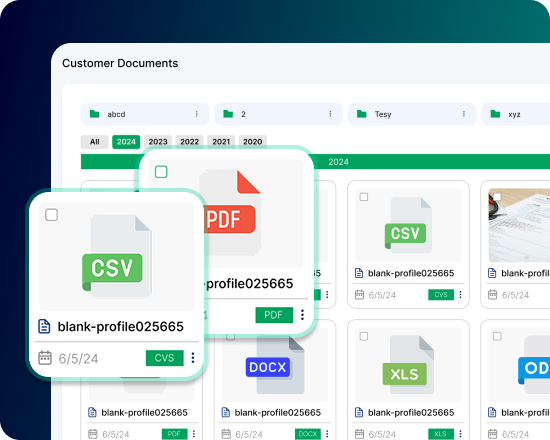Image resolution: width=550 pixels, height=440 pixels.
Task: Switch to the 2022 year filter
Action: pyautogui.click(x=189, y=142)
